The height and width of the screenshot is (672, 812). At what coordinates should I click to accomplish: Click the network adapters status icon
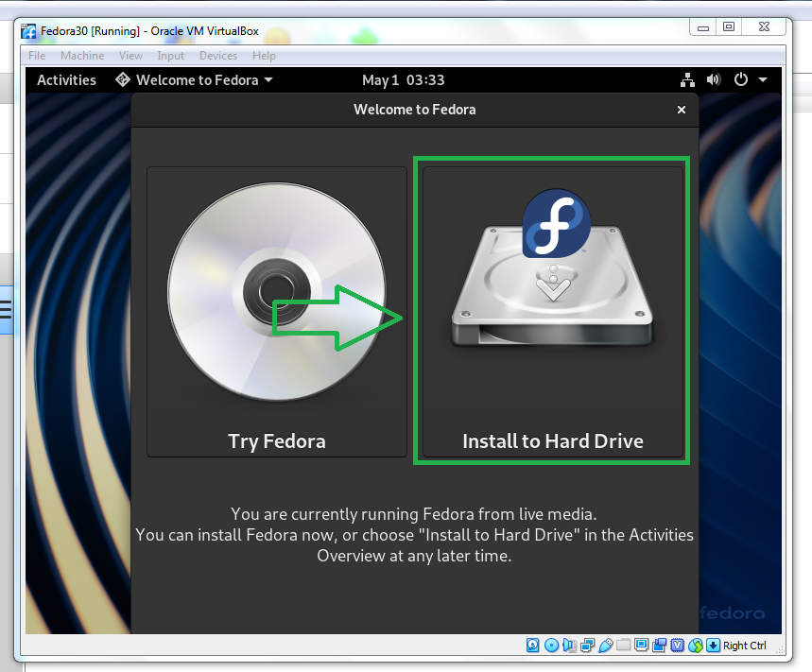(588, 646)
